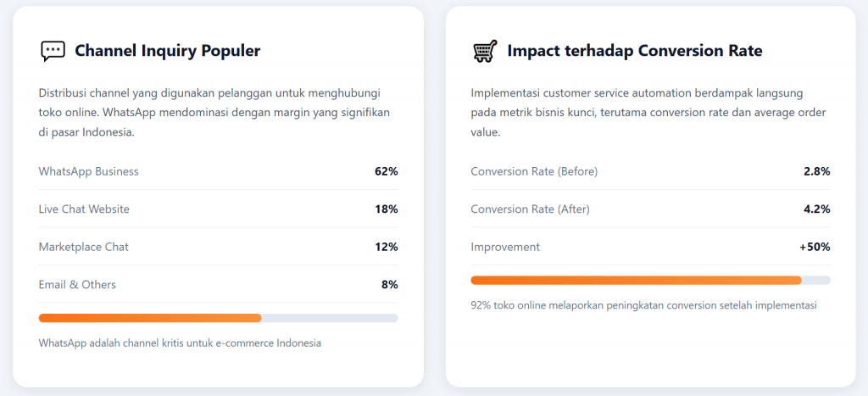The image size is (868, 396).
Task: Click the WhatsApp channel kritis caption text
Action: coord(180,343)
